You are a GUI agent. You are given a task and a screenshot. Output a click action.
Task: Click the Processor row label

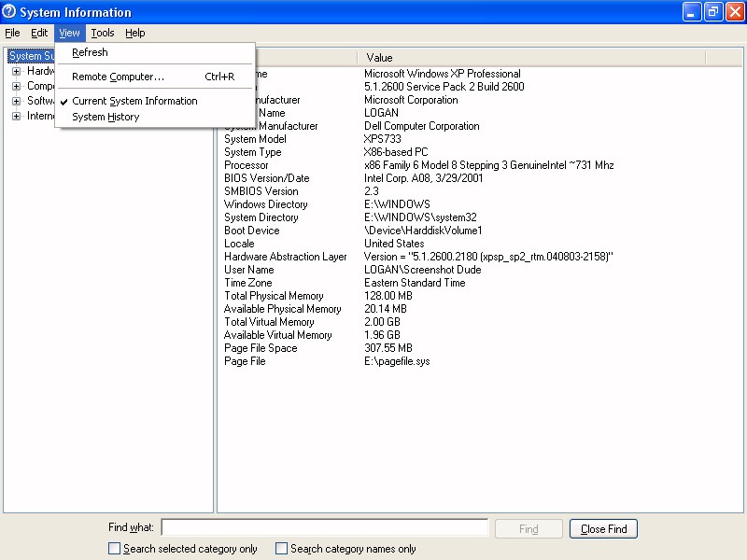(247, 165)
